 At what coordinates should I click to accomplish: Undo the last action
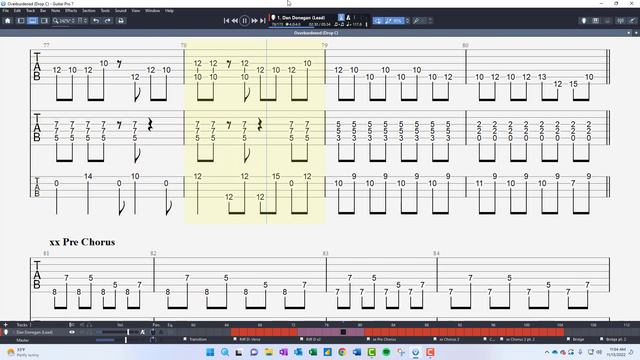click(96, 20)
